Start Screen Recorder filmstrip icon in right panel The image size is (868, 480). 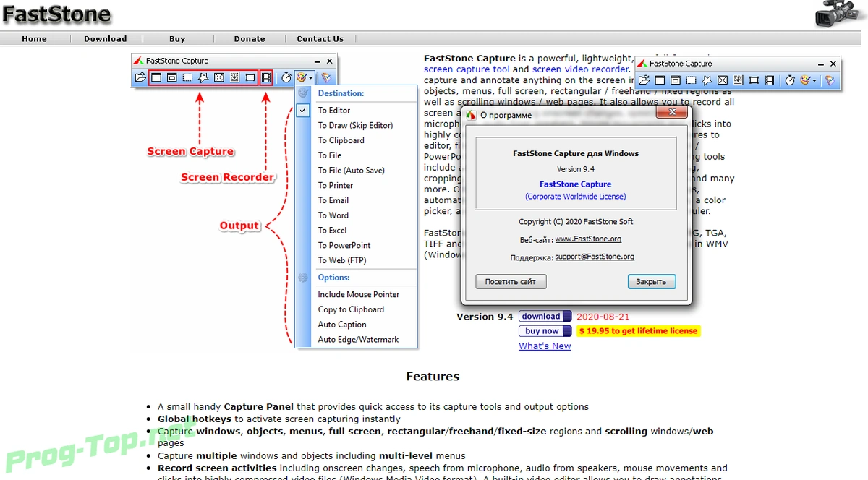point(770,80)
